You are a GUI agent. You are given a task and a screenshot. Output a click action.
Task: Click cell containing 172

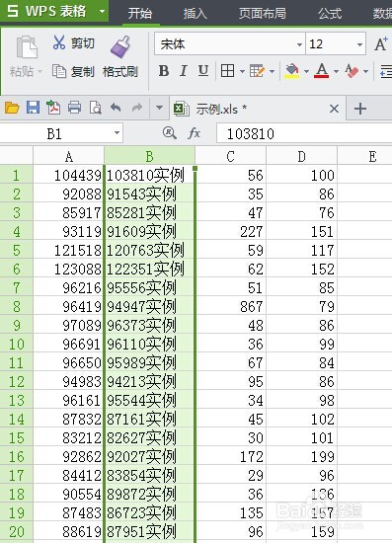point(231,456)
